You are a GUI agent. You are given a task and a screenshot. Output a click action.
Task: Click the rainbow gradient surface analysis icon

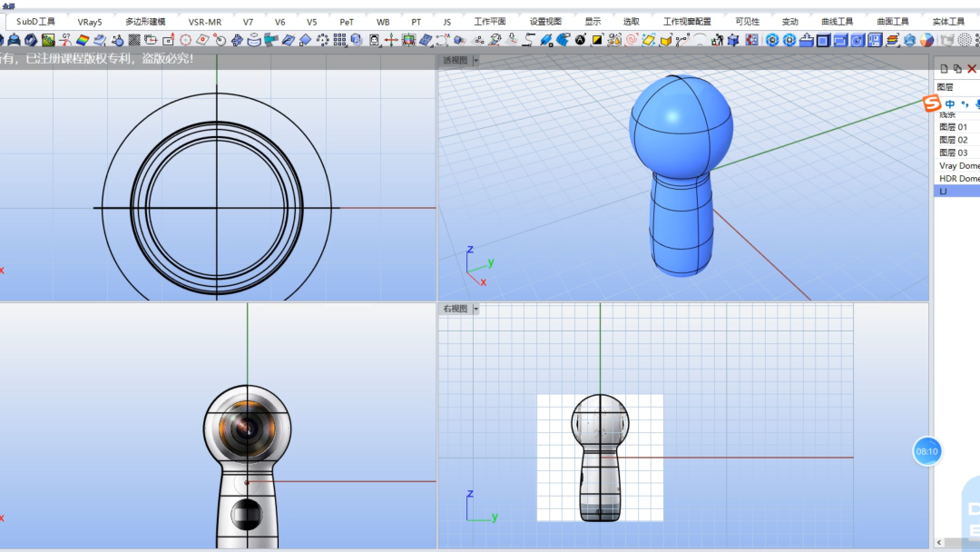[82, 41]
